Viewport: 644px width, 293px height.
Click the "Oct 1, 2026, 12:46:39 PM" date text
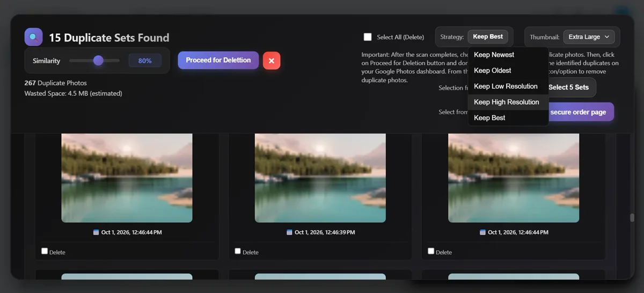click(325, 232)
